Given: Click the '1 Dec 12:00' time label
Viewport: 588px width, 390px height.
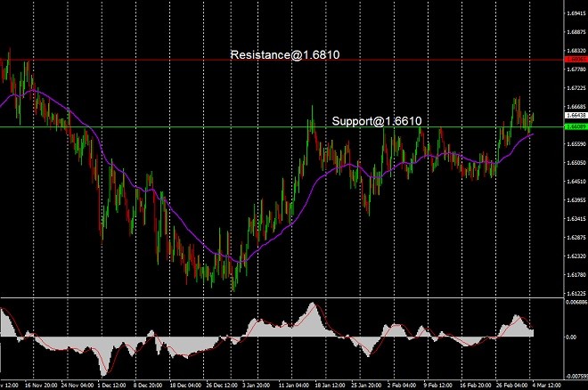Looking at the screenshot, I should [111, 386].
